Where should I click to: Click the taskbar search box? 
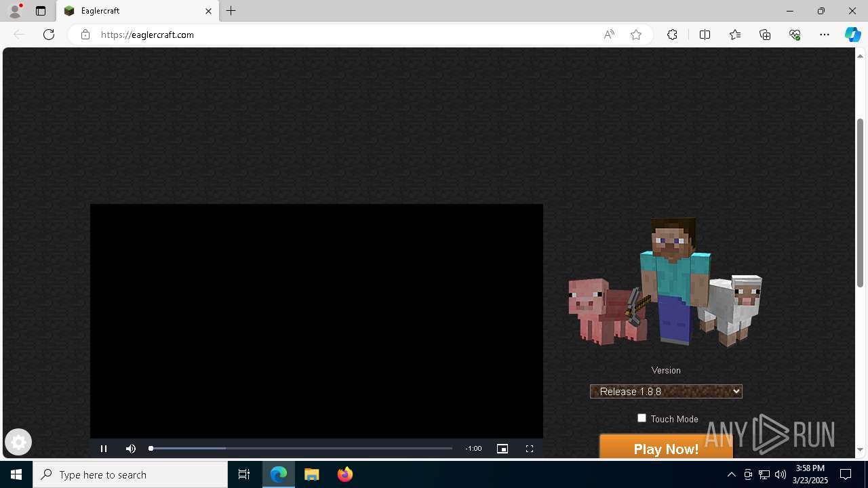pyautogui.click(x=130, y=474)
